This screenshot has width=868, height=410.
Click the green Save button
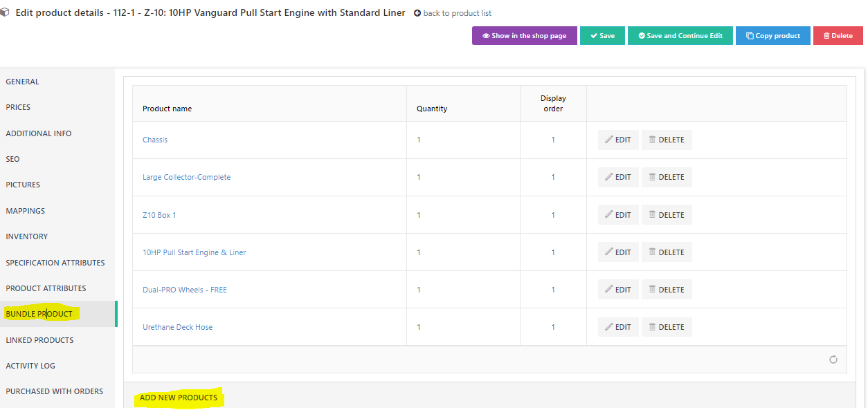click(x=602, y=36)
